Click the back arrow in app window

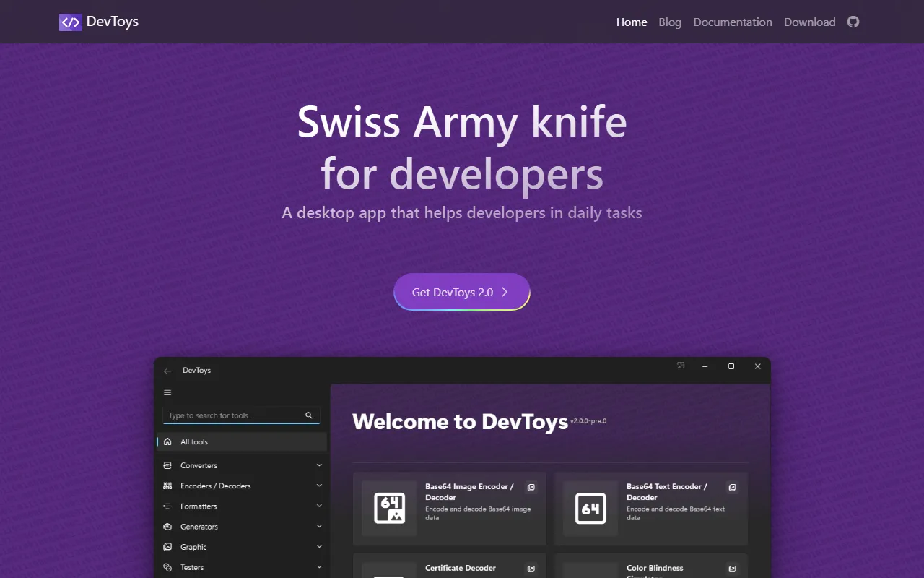(x=167, y=371)
